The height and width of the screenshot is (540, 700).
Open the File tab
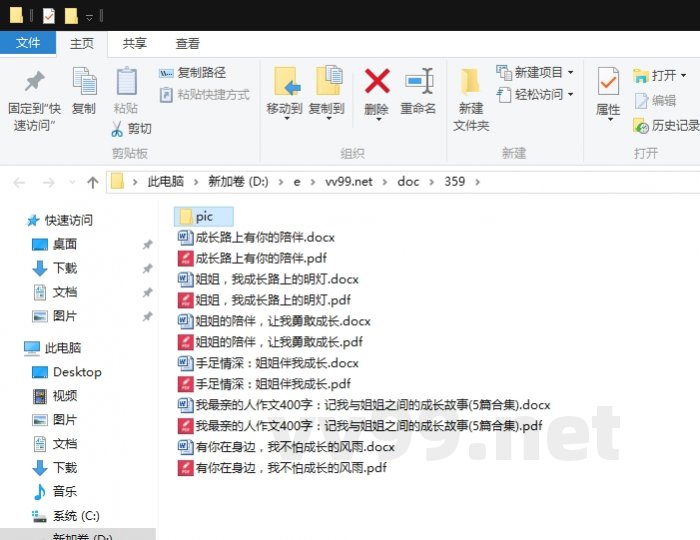pyautogui.click(x=28, y=43)
